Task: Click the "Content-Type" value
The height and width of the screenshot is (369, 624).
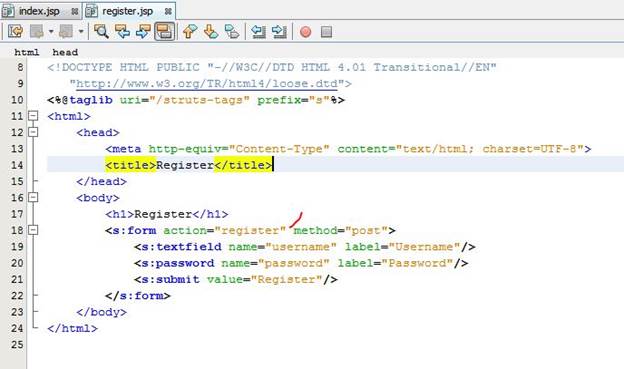Action: (279, 149)
